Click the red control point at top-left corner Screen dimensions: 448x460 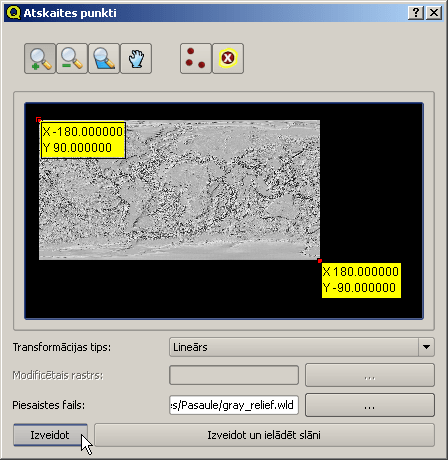[x=38, y=119]
